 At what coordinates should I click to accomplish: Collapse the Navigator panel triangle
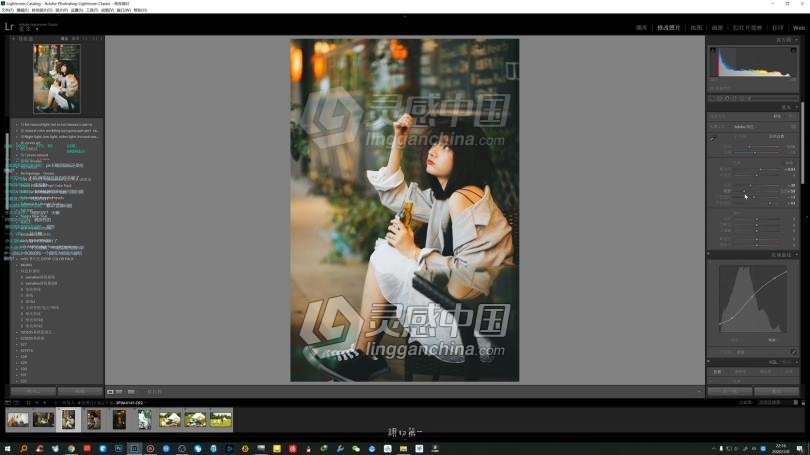pyautogui.click(x=13, y=39)
